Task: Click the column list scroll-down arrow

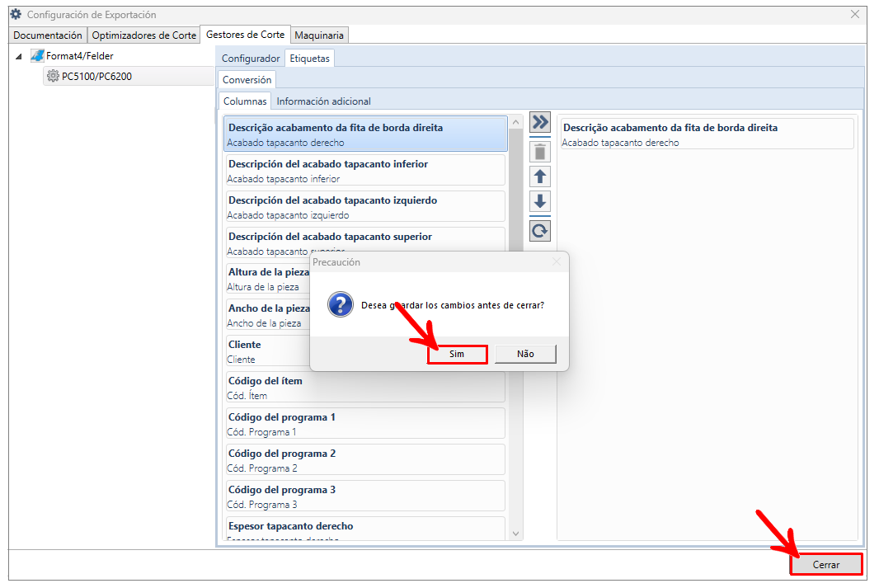Action: point(515,534)
